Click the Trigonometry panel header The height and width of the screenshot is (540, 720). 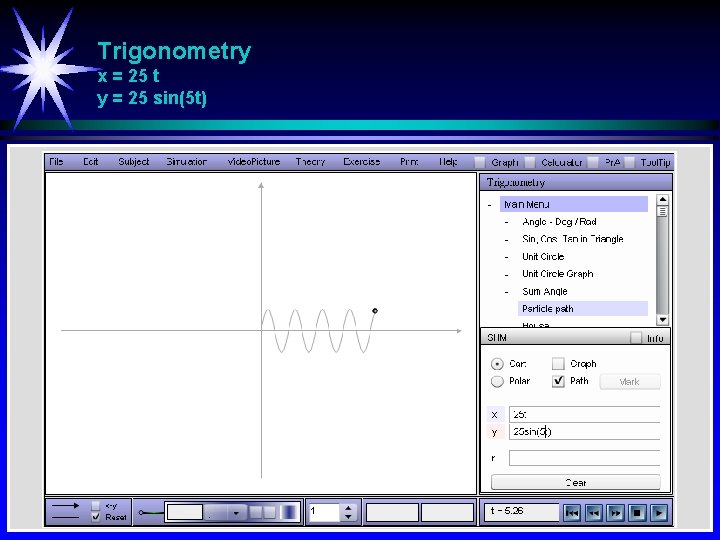[x=576, y=182]
